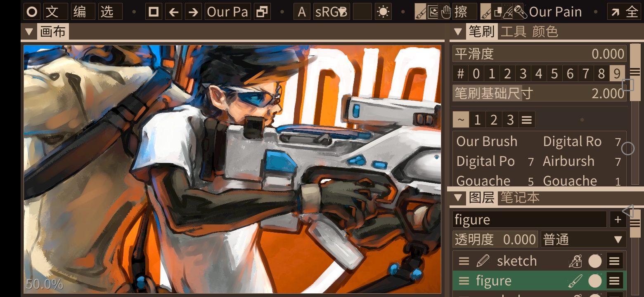The image size is (644, 297).
Task: Select brush number 5
Action: [554, 74]
